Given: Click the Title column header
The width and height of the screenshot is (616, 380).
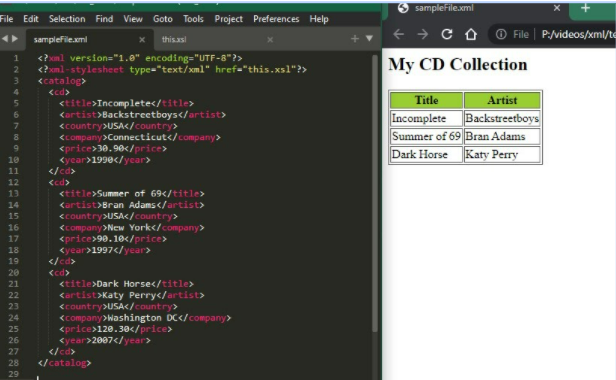Looking at the screenshot, I should tap(426, 100).
